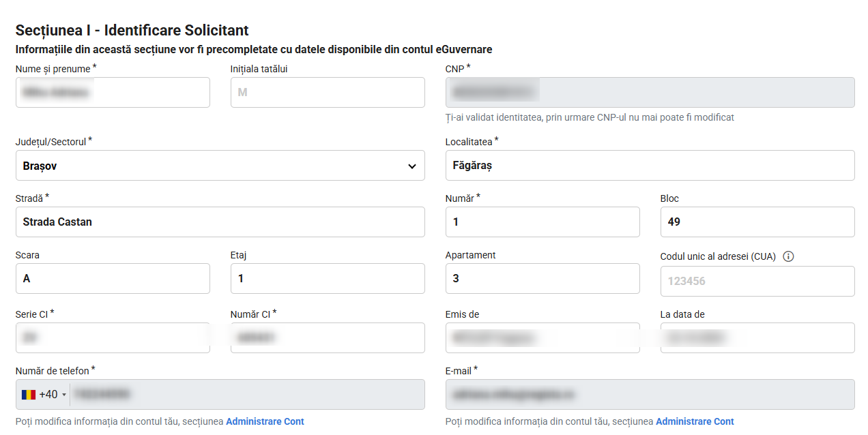Screen dimensions: 868x435
Task: Focus the Inițiala tatălui field
Action: tap(328, 92)
